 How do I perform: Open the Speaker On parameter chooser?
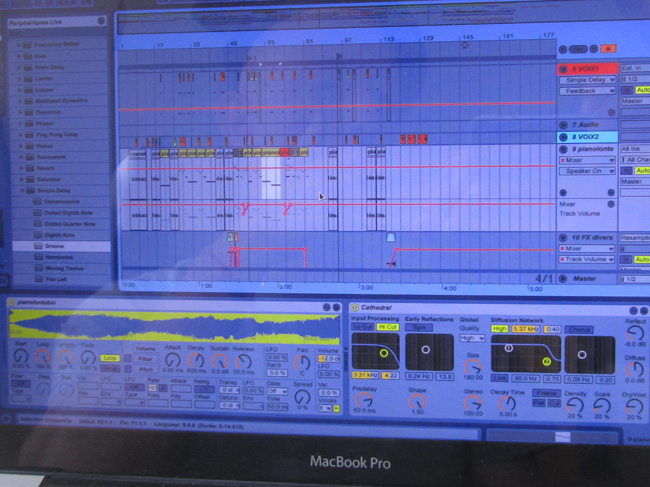coord(587,171)
